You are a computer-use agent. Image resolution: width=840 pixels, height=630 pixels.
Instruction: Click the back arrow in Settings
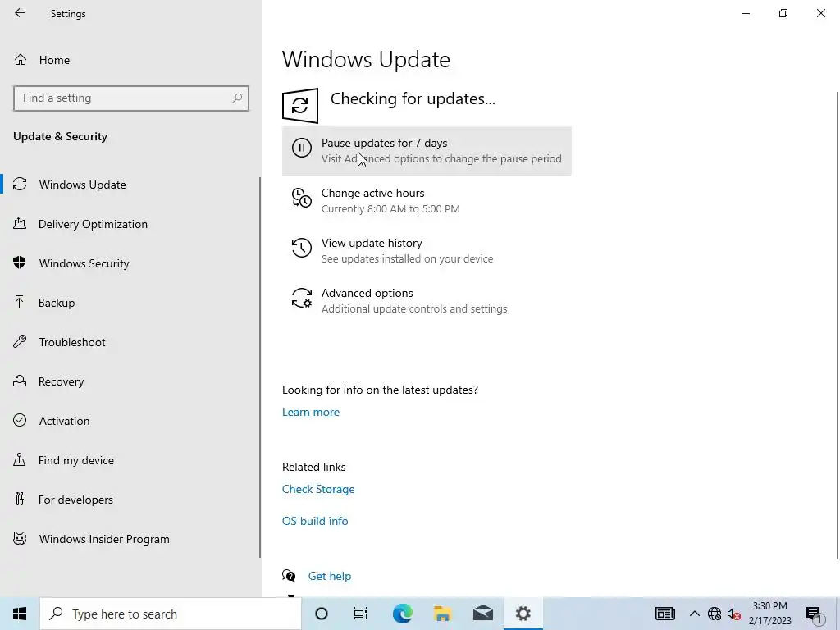20,13
